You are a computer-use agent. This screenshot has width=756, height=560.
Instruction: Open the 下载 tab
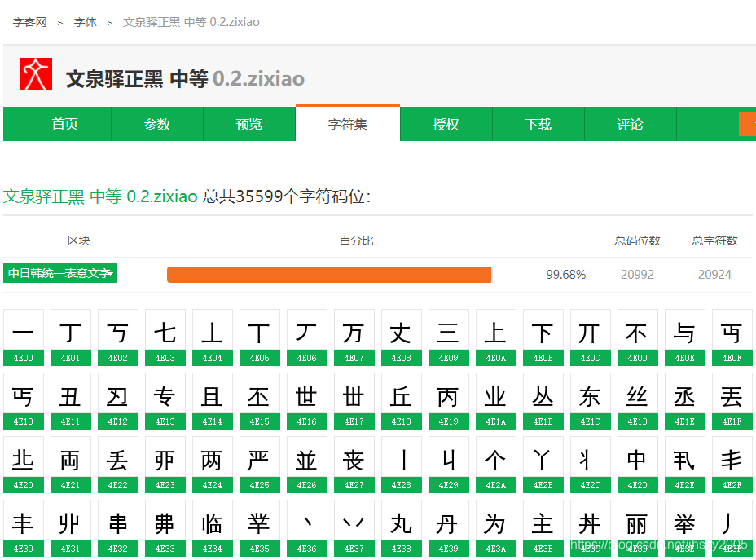pos(538,125)
